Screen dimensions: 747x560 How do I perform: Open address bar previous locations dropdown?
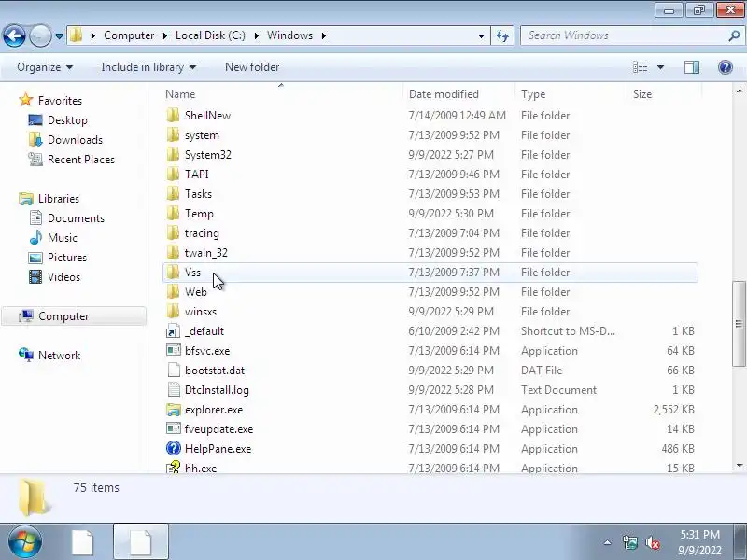tap(481, 36)
